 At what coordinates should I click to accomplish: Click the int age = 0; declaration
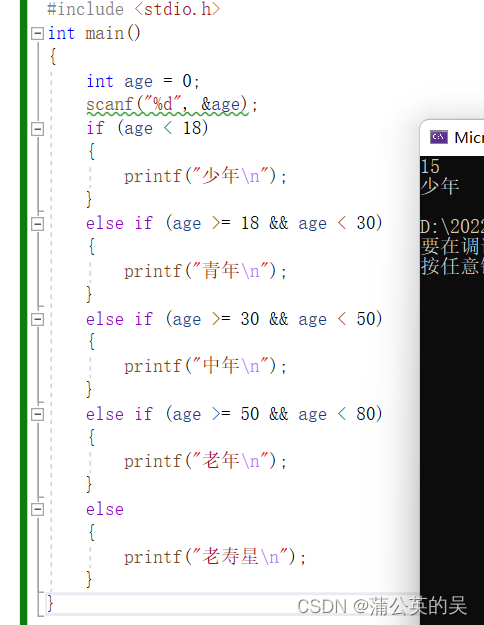click(143, 81)
